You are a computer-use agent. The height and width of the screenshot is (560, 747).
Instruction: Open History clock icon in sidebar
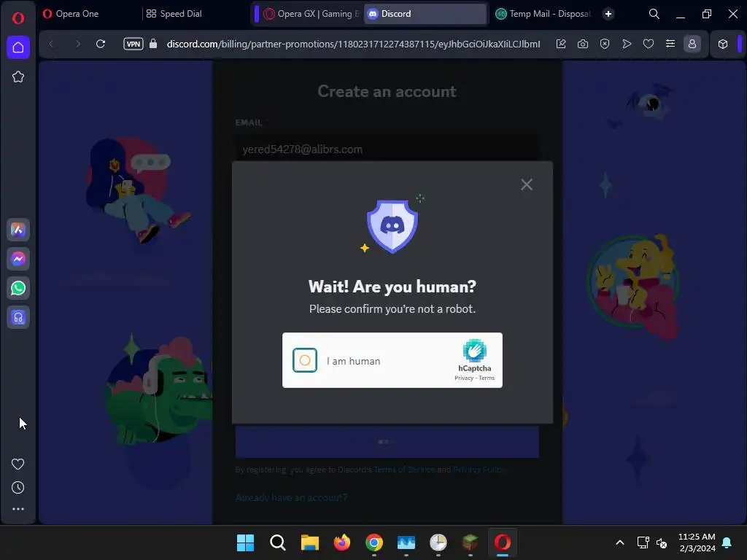18,487
